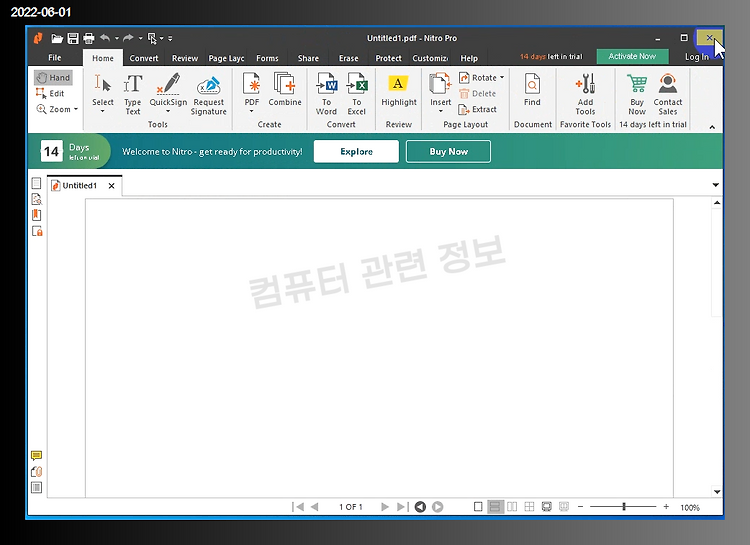Click Request Signature icon
This screenshot has width=750, height=545.
tap(209, 95)
